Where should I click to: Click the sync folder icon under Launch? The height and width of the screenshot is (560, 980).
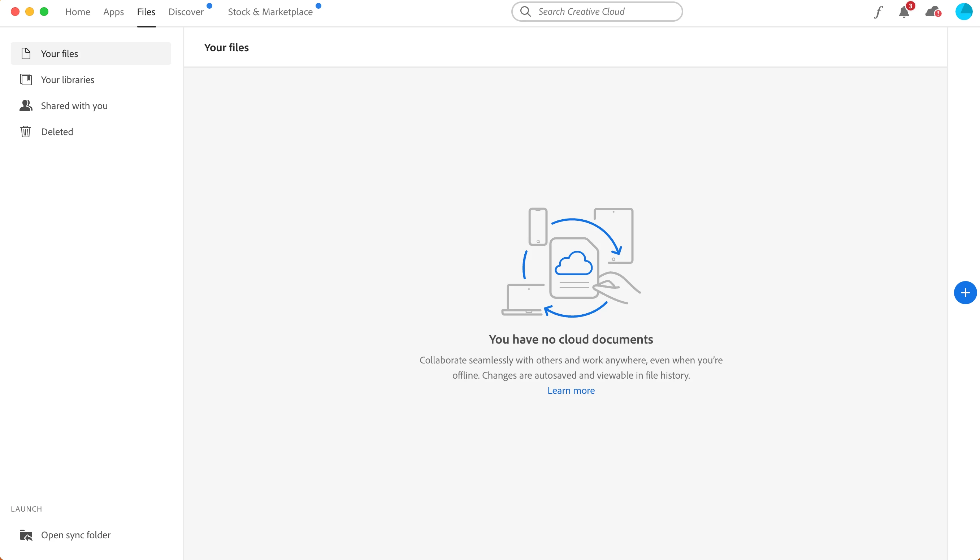[x=26, y=535]
